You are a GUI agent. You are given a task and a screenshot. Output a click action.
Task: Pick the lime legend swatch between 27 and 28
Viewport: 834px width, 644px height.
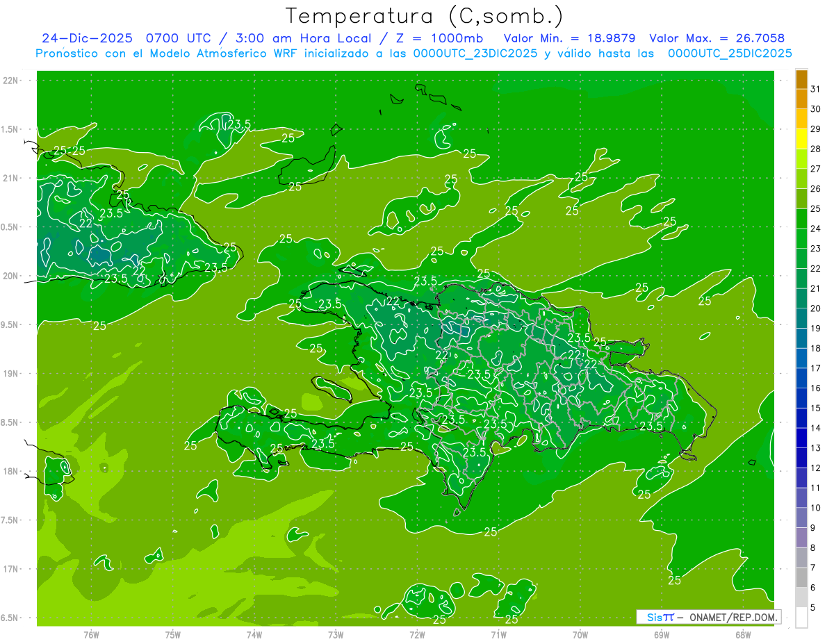tap(801, 159)
